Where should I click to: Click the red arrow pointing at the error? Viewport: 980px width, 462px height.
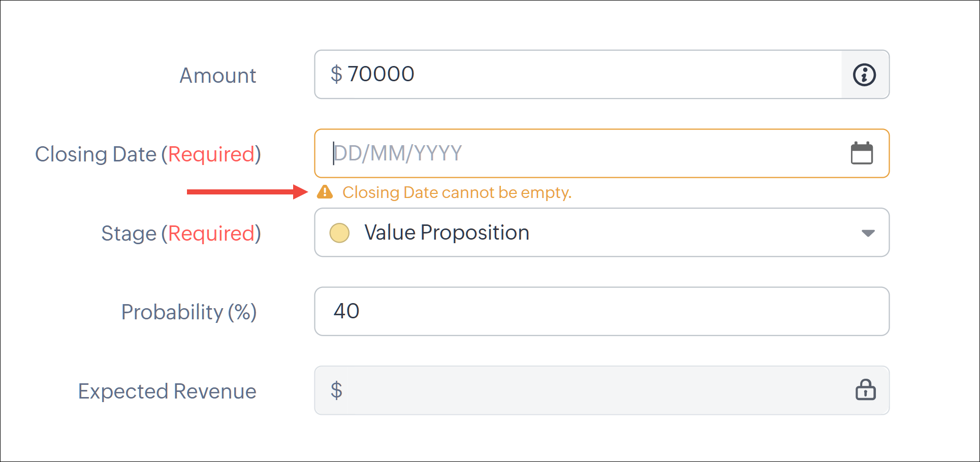[x=244, y=192]
